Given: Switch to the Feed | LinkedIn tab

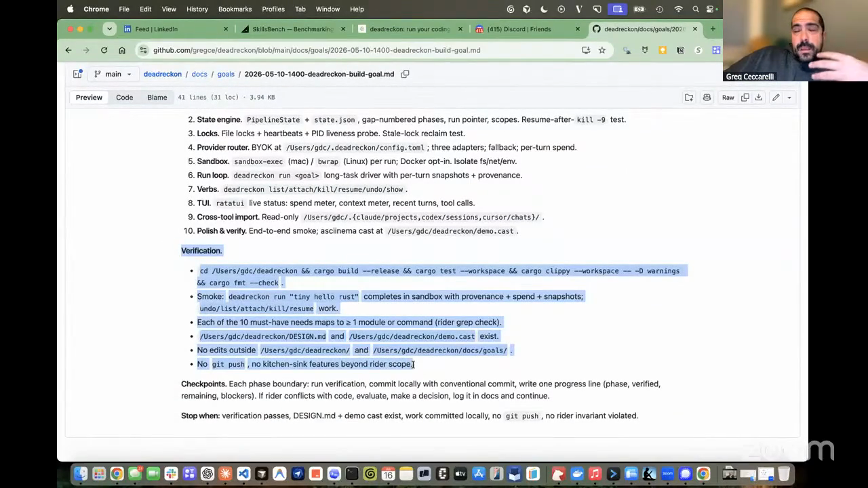Looking at the screenshot, I should click(x=178, y=29).
